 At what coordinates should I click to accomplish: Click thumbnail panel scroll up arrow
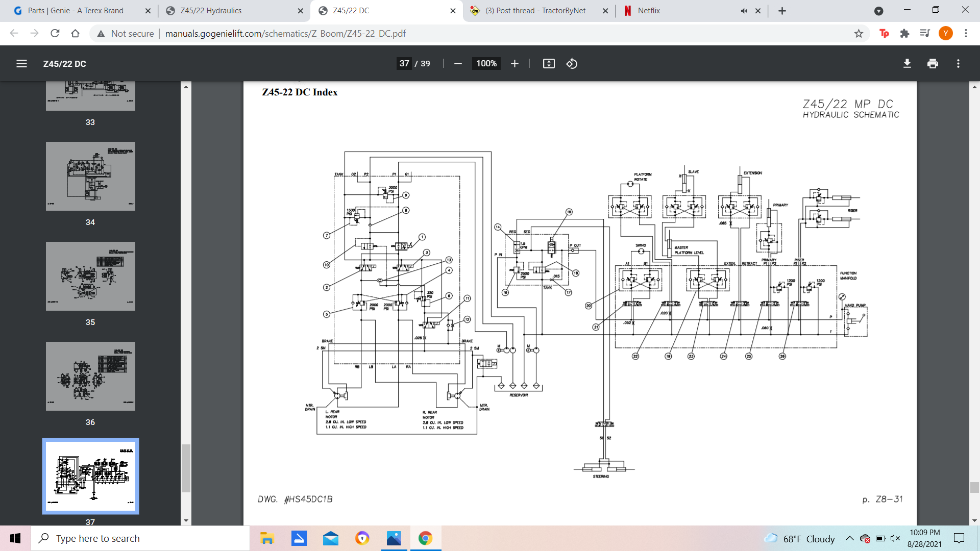point(186,87)
